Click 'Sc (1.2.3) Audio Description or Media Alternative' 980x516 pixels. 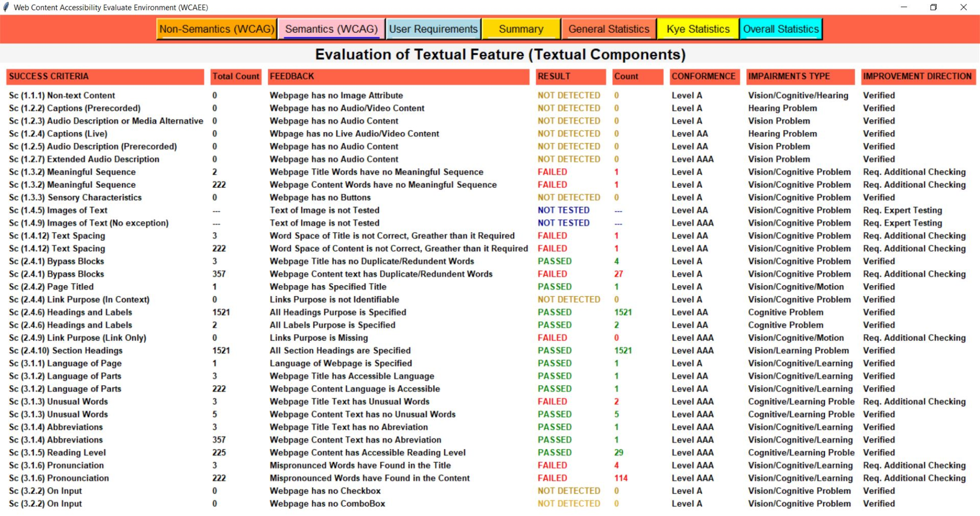(x=106, y=121)
